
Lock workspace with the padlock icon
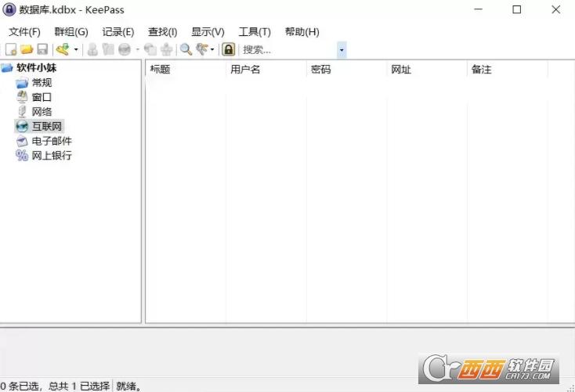(229, 49)
